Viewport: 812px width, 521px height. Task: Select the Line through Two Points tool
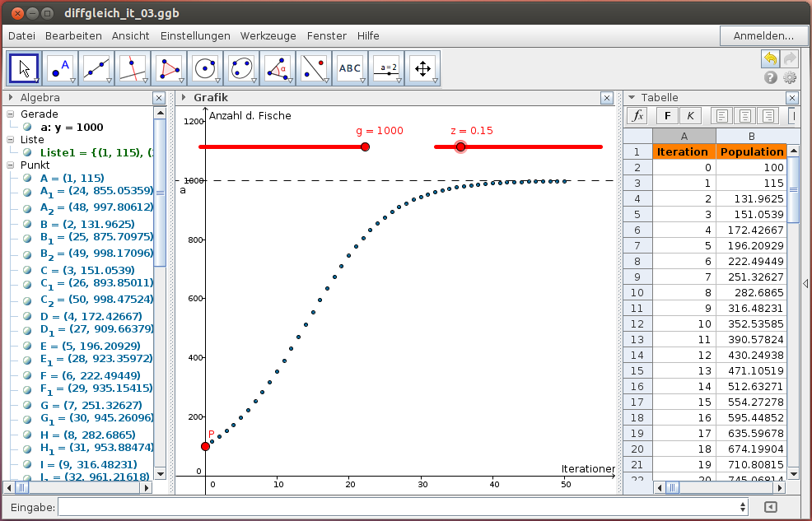click(96, 68)
